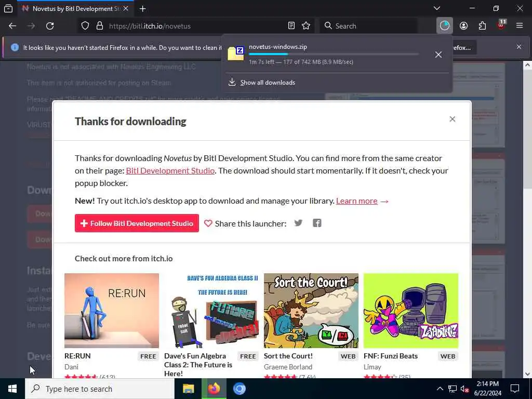Close the Thanks for downloading dialog

coord(453,119)
